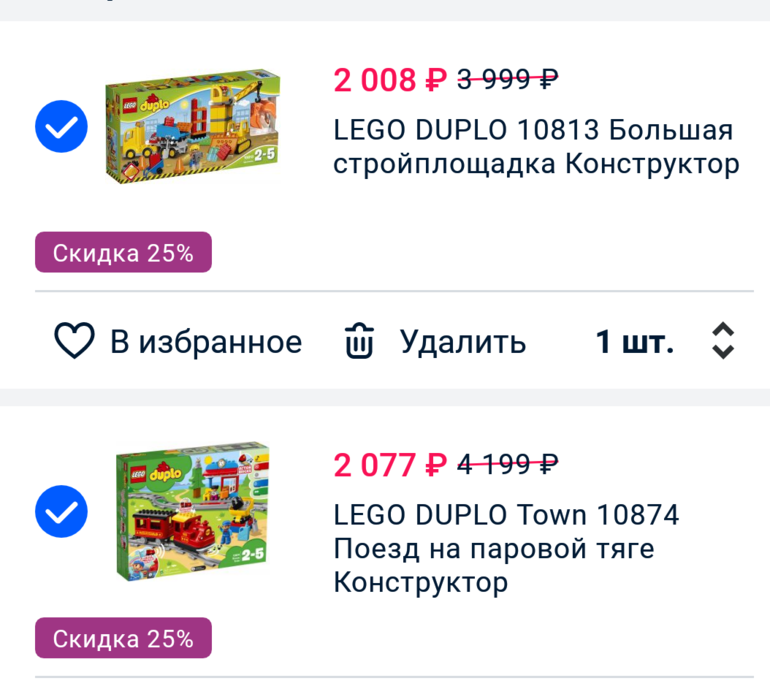Click the trash bin icon
This screenshot has width=770, height=689.
click(x=359, y=342)
